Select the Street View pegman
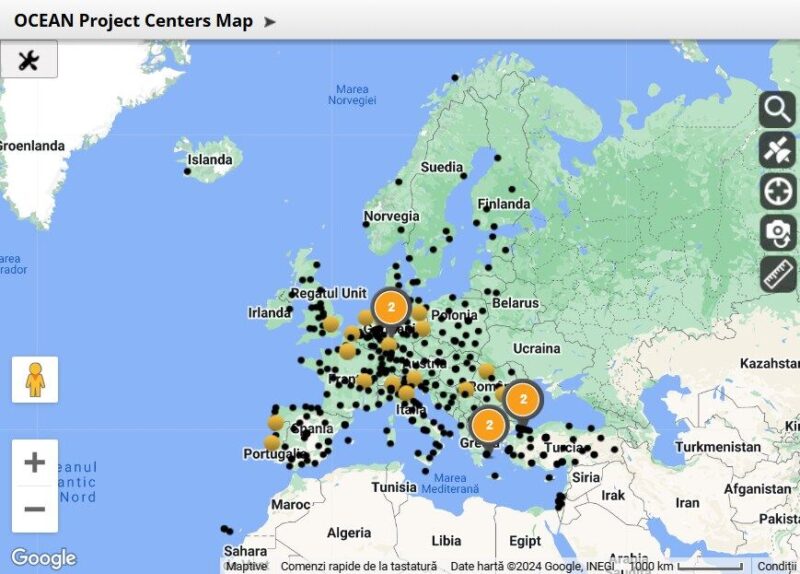This screenshot has height=574, width=800. (35, 380)
